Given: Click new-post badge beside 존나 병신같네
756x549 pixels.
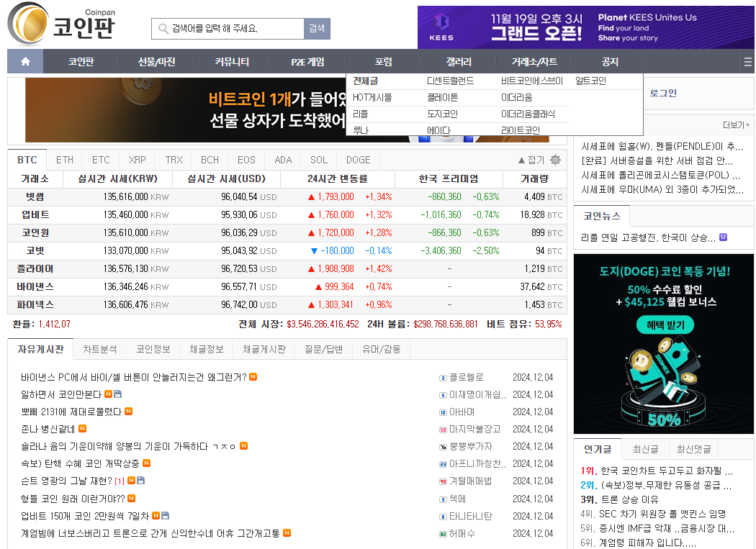Looking at the screenshot, I should coord(83,429).
